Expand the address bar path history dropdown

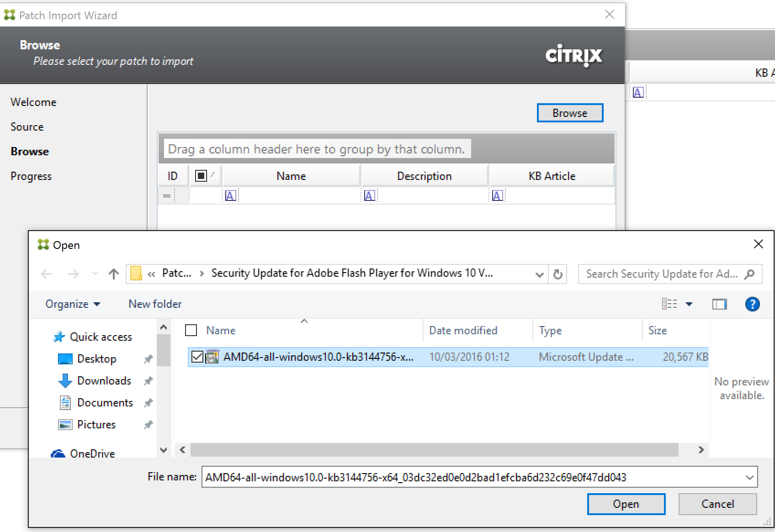click(x=539, y=274)
